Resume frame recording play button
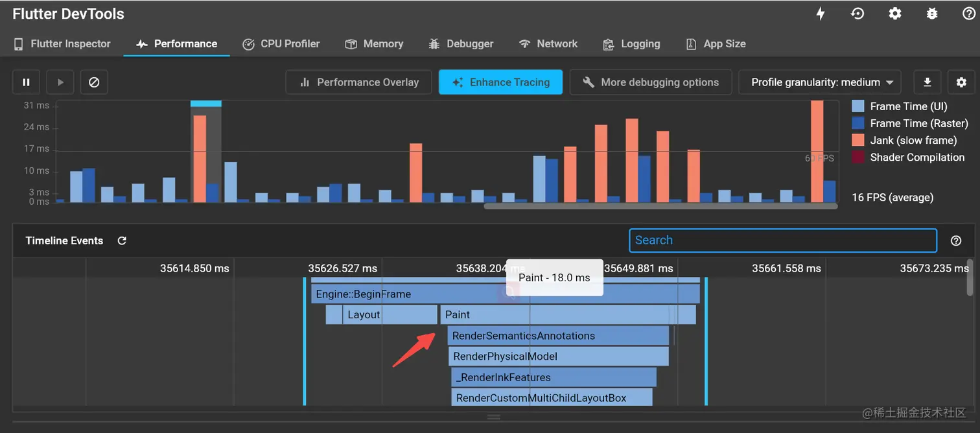This screenshot has width=980, height=433. tap(60, 82)
